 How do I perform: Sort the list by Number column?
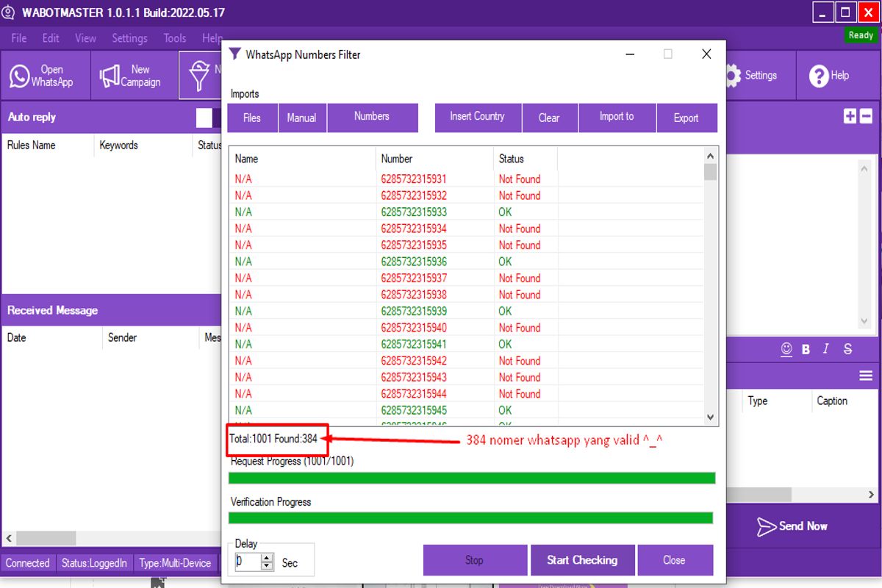434,159
